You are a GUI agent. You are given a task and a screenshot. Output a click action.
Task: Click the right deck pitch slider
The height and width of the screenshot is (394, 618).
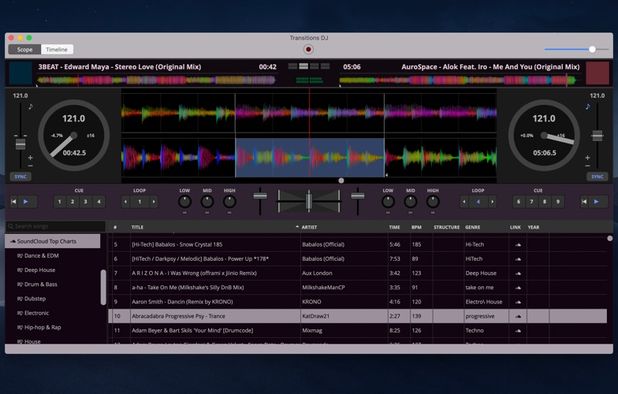(x=598, y=136)
